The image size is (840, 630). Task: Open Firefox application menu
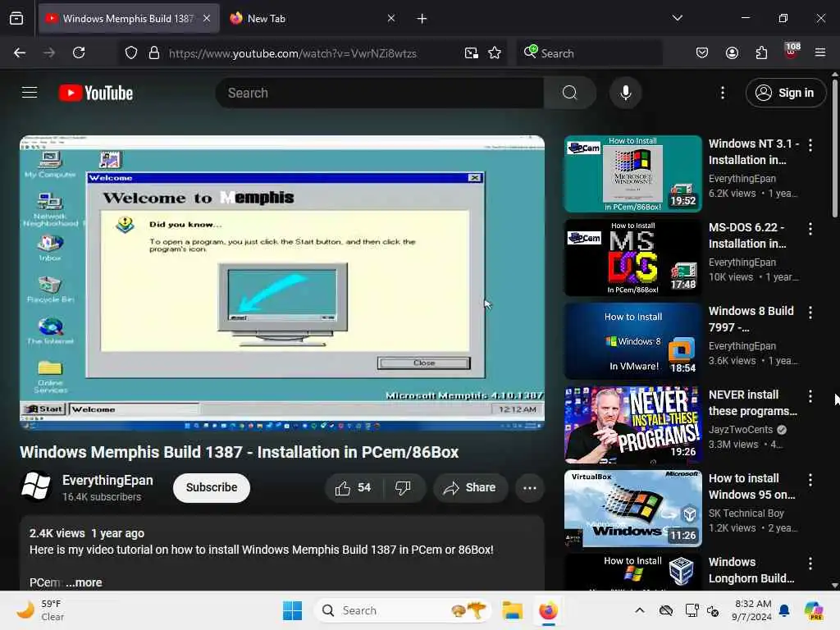tap(819, 52)
